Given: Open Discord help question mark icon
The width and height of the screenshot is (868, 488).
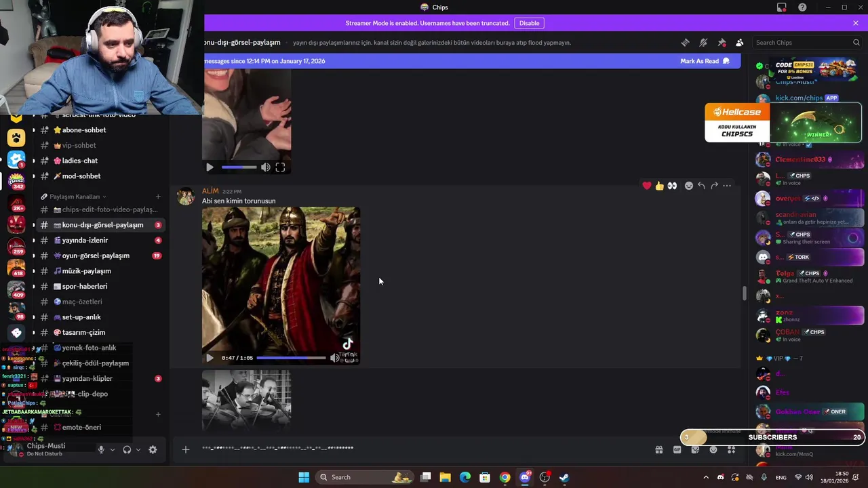Looking at the screenshot, I should [x=802, y=7].
